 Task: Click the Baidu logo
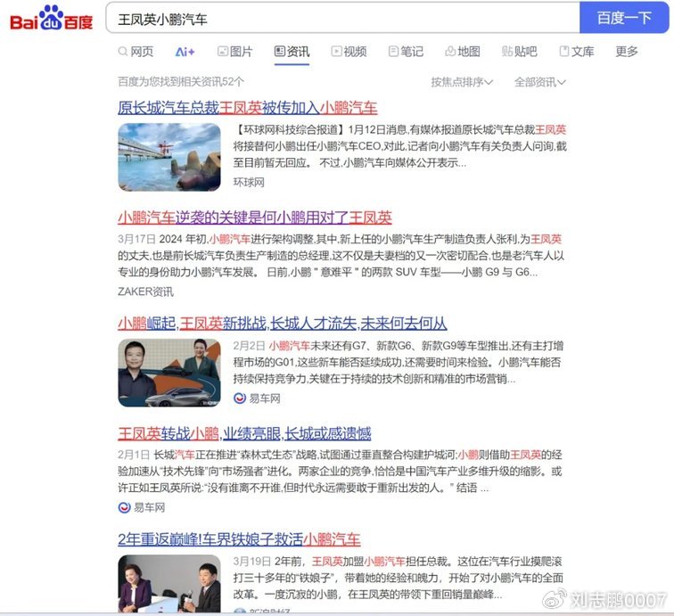[51, 18]
